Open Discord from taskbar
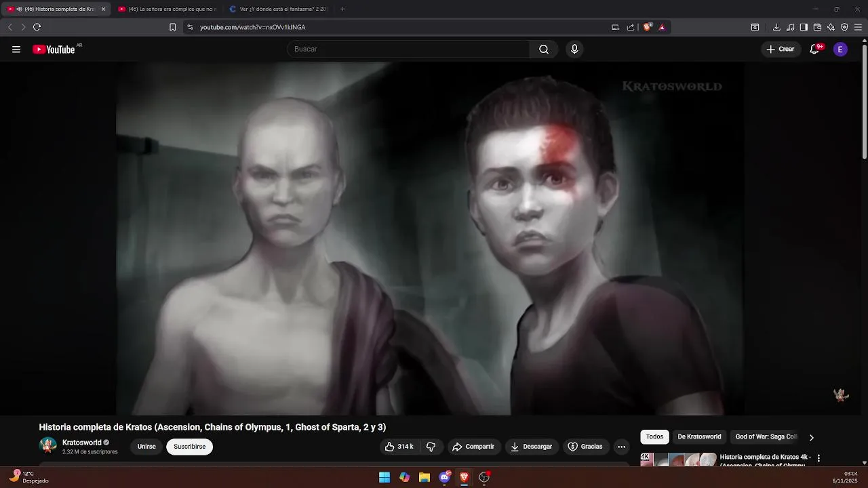Screen dimensions: 868x488 tap(445, 477)
